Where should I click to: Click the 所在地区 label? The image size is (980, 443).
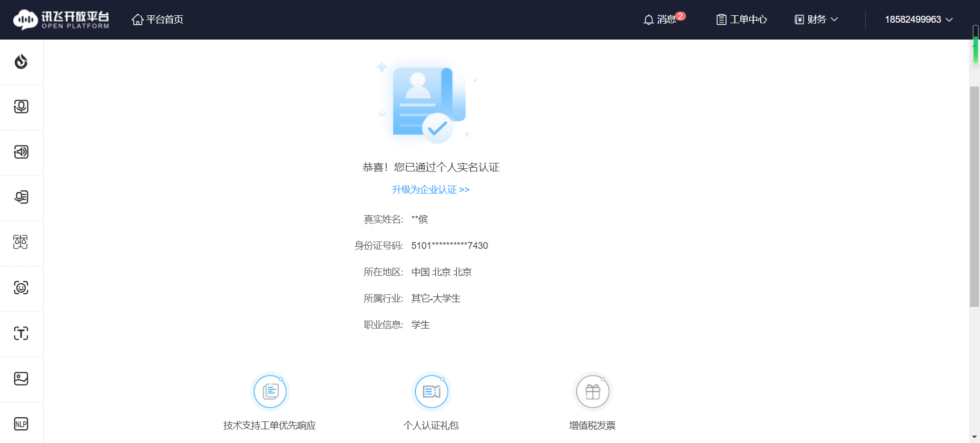tap(384, 272)
